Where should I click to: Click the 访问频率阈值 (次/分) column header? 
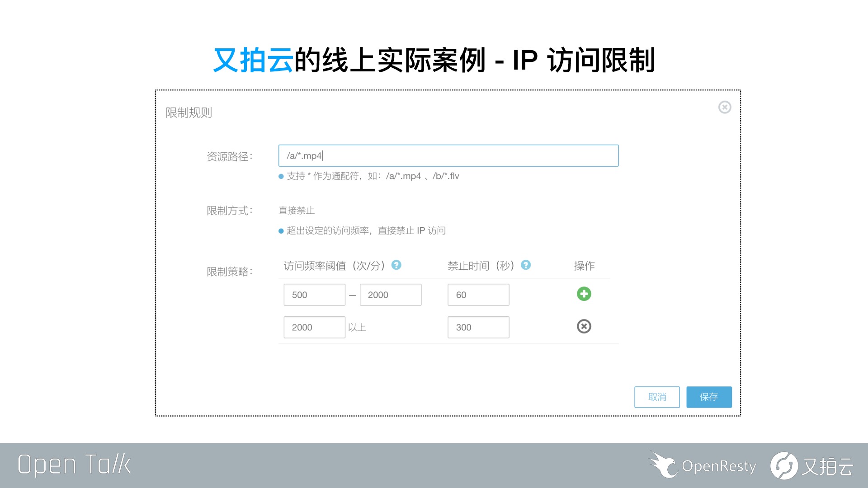pos(335,266)
